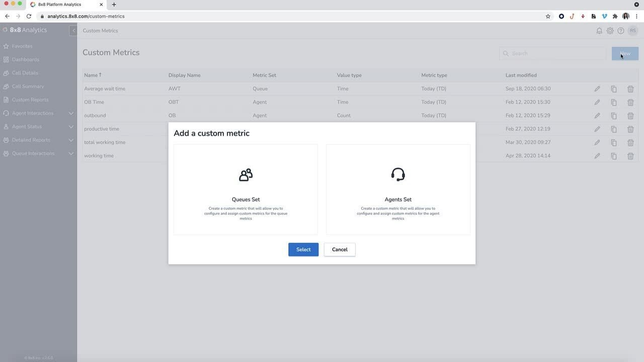Sort by Last modified column header
This screenshot has height=362, width=644.
click(x=521, y=75)
